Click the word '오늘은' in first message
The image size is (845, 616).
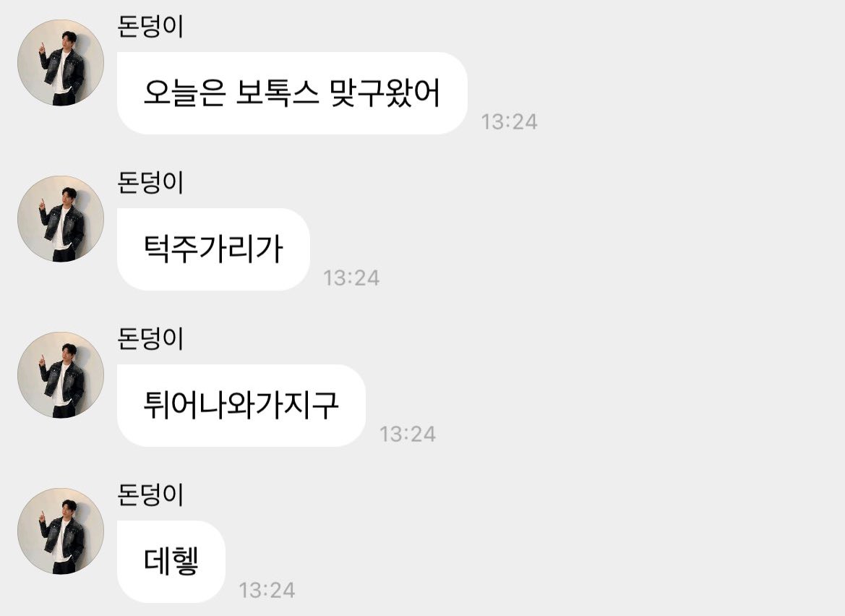pyautogui.click(x=184, y=93)
